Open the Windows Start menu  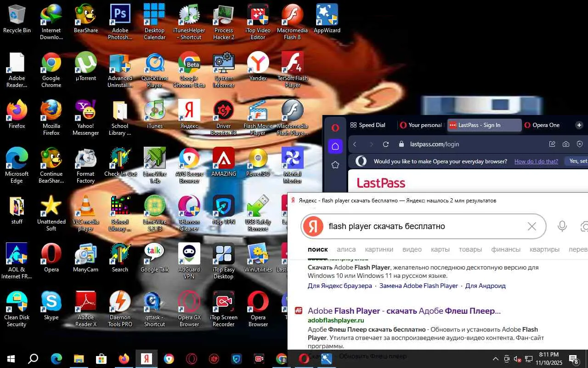[x=11, y=359]
